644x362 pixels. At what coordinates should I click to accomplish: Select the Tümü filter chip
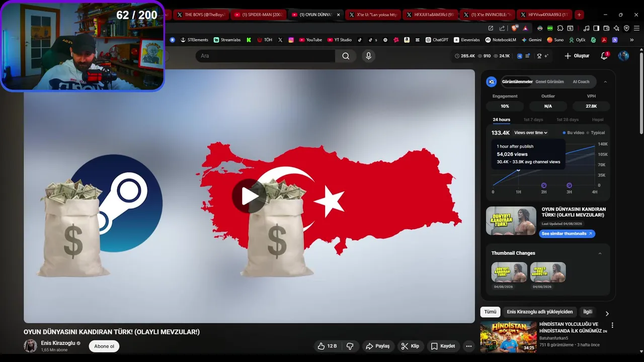pyautogui.click(x=490, y=312)
